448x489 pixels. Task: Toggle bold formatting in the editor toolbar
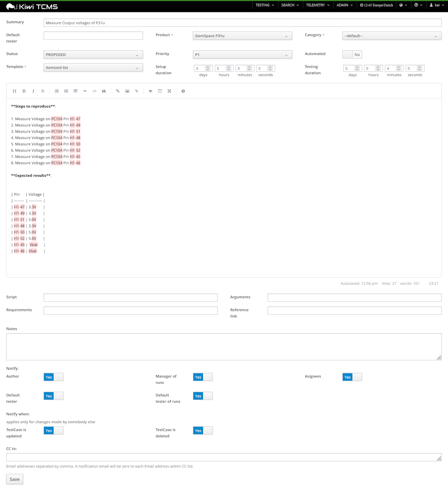[24, 91]
